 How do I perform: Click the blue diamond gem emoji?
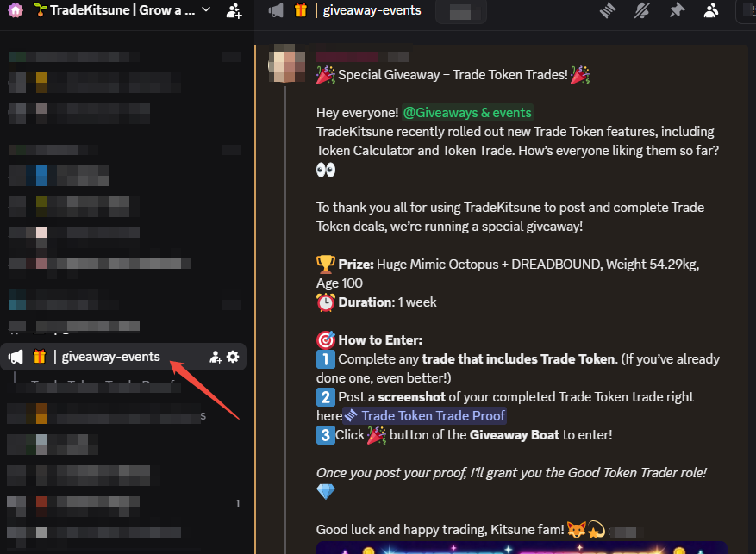[326, 491]
